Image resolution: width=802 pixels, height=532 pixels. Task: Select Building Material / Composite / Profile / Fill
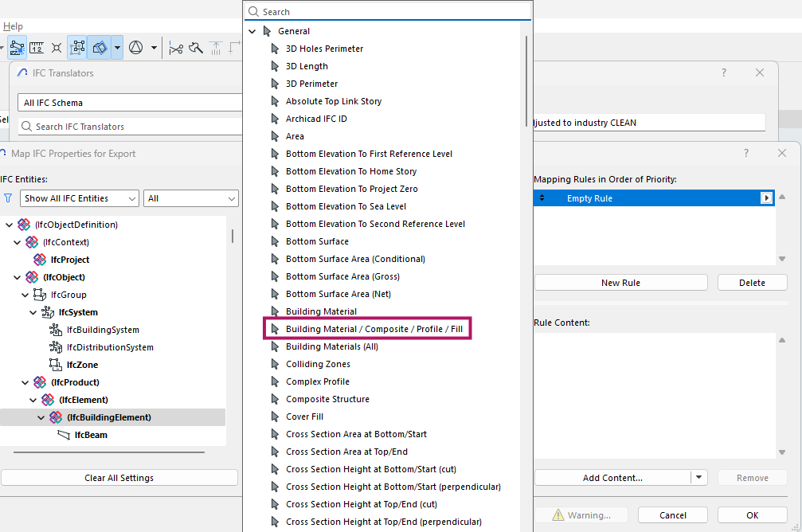(x=374, y=329)
